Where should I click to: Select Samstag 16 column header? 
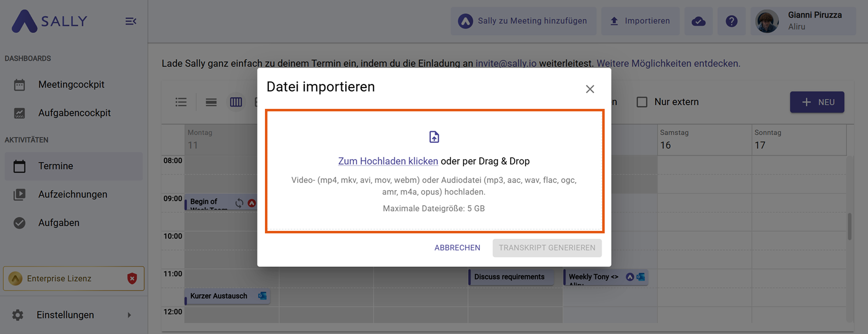tap(705, 140)
